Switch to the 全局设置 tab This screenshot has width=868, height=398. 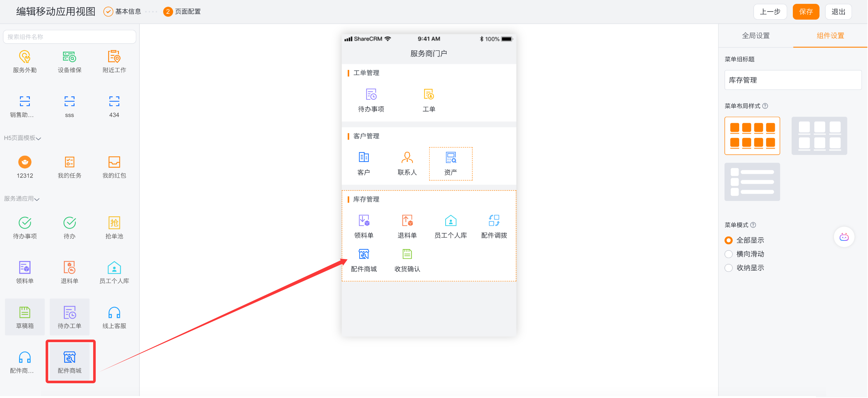pyautogui.click(x=756, y=36)
